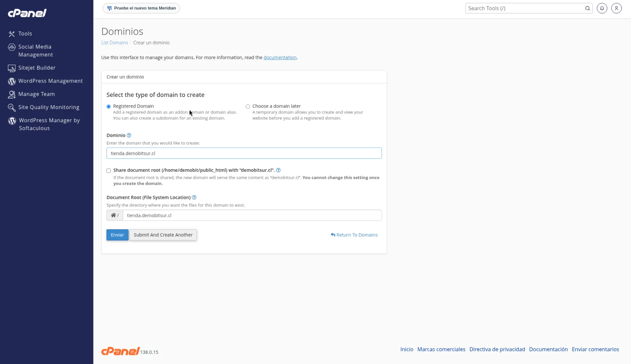The width and height of the screenshot is (631, 364).
Task: Click help icon beside Document Root label
Action: pos(194,197)
